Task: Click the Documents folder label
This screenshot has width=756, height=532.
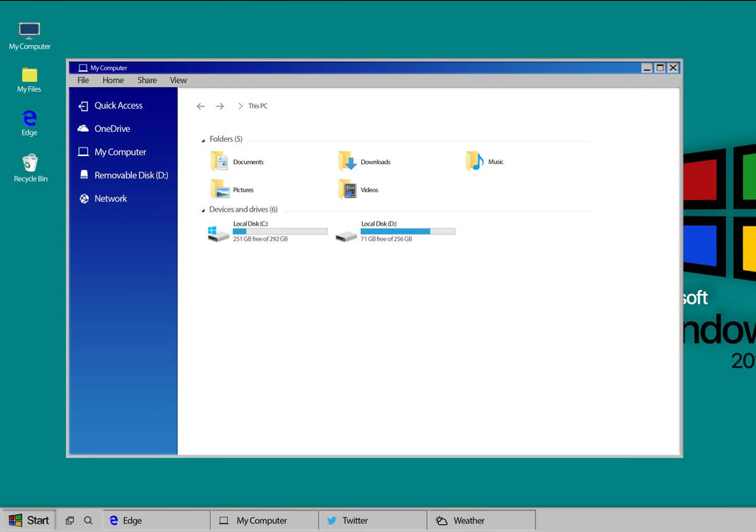Action: point(248,162)
